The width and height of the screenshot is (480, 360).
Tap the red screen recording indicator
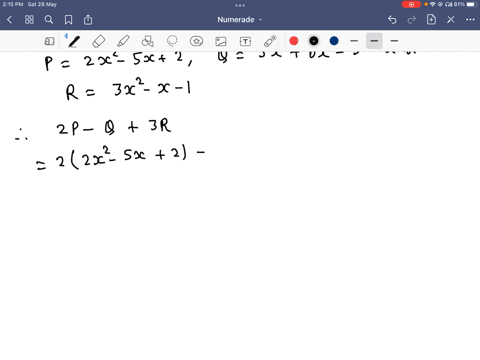click(411, 4)
